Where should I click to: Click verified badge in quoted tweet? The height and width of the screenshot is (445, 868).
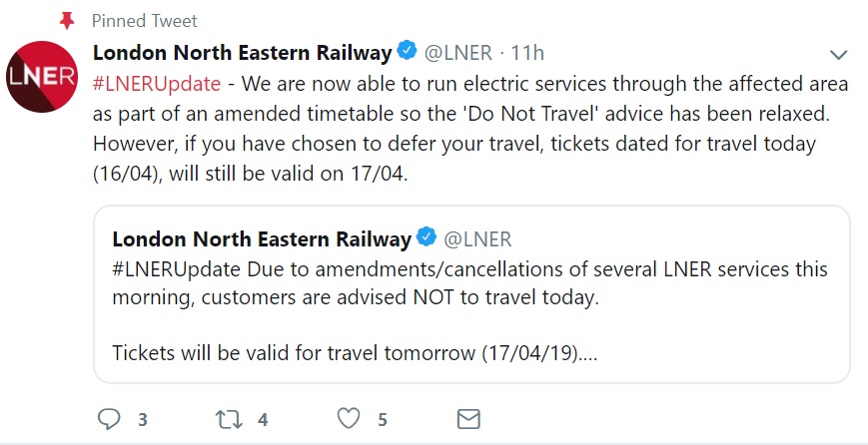click(x=427, y=237)
